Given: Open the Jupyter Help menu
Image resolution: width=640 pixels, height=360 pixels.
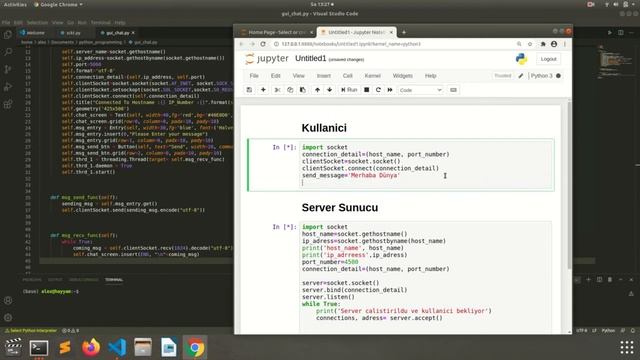Looking at the screenshot, I should pyautogui.click(x=430, y=76).
